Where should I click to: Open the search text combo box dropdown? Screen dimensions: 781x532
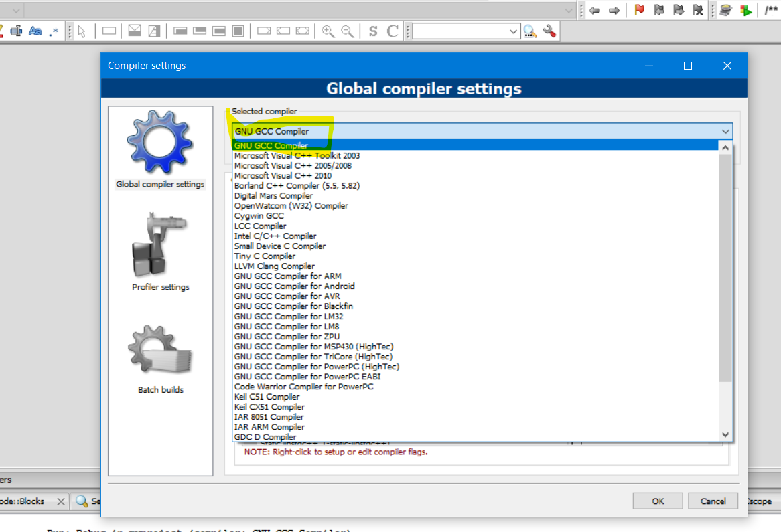coord(513,31)
